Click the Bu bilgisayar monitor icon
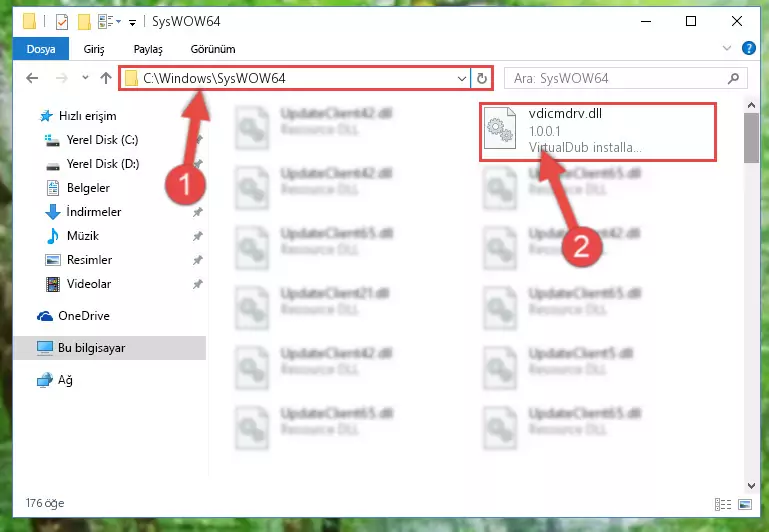This screenshot has height=532, width=769. point(45,348)
